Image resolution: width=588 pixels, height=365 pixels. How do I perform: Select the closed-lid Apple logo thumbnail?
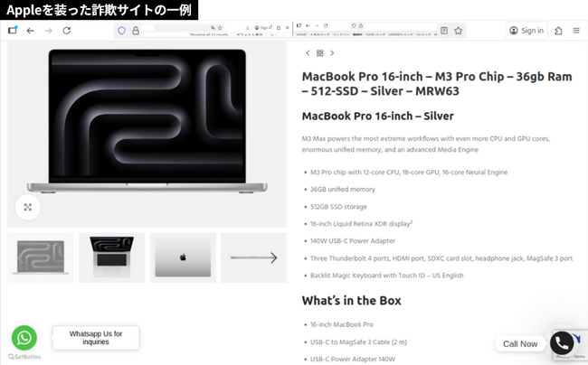tap(183, 258)
